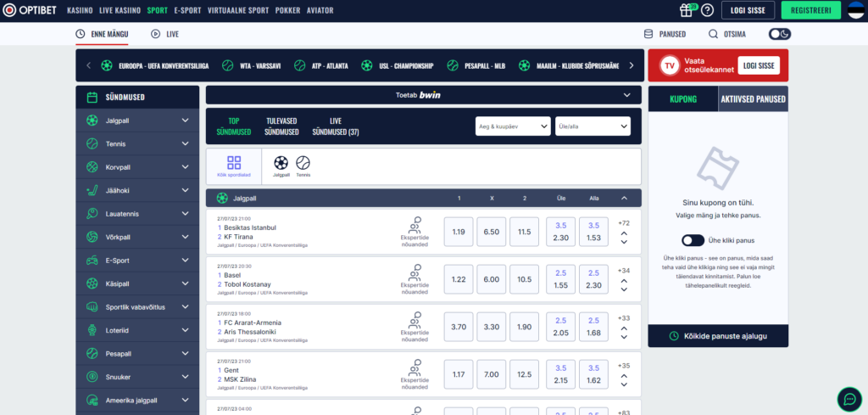The width and height of the screenshot is (868, 415).
Task: Open the help question mark icon
Action: pyautogui.click(x=707, y=10)
